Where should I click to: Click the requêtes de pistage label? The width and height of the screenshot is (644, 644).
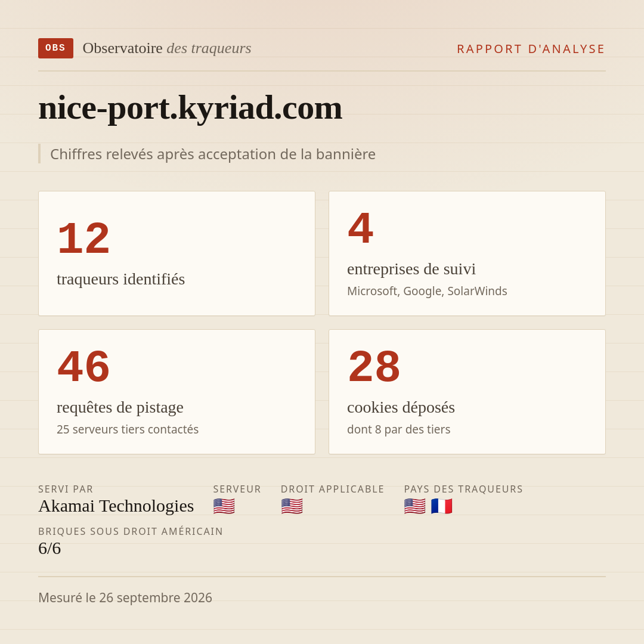point(120,407)
